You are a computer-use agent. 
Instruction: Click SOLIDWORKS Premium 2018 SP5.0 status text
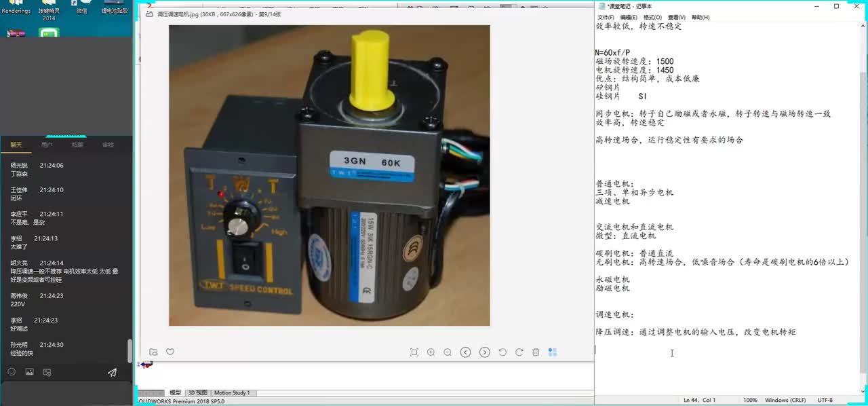pos(180,401)
